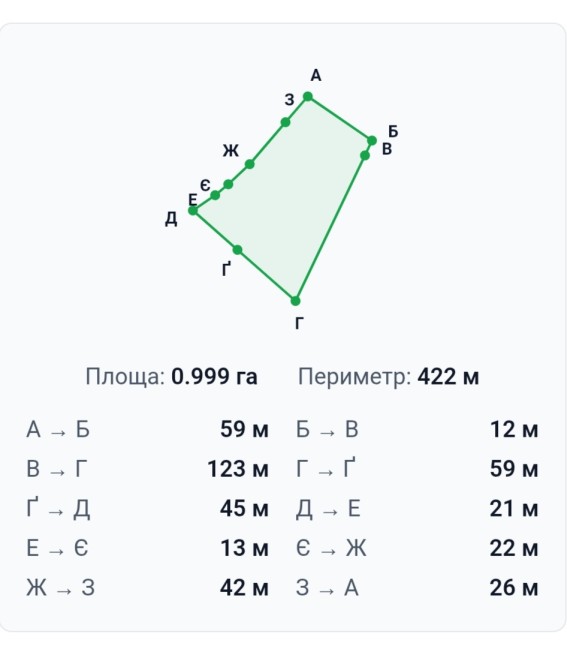Viewport: 567px width, 670px height.
Task: Click vertex point Ж on the polygon
Action: point(250,164)
